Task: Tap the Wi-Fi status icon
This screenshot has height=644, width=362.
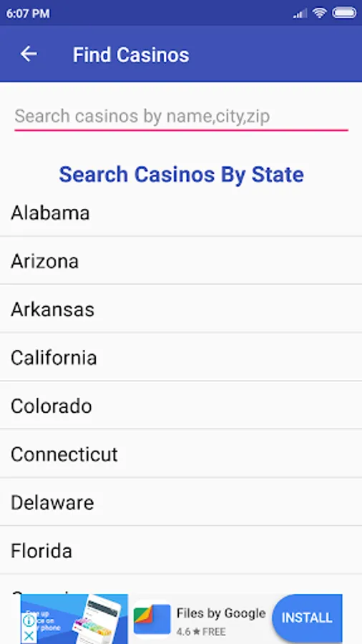Action: 319,13
